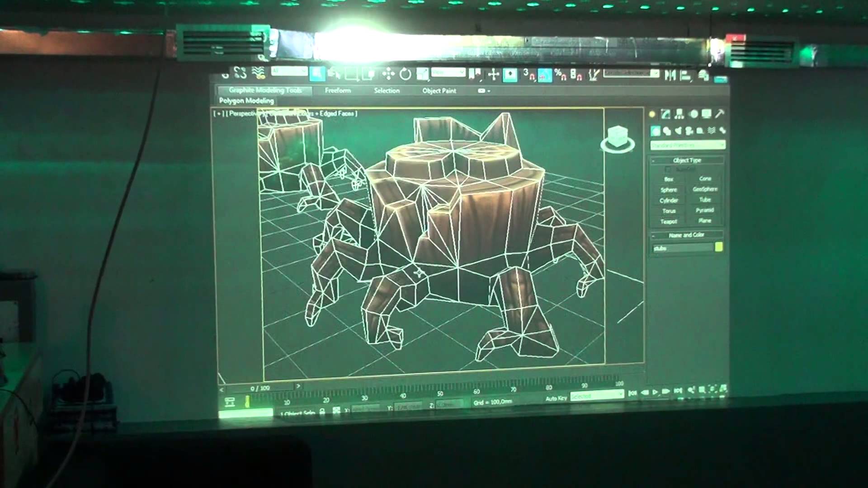
Task: Click the Cylinder primitive button
Action: tap(669, 201)
